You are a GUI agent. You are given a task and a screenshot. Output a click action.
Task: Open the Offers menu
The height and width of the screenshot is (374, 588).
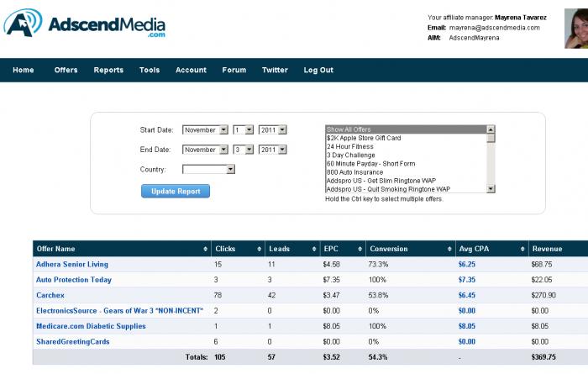[x=66, y=70]
